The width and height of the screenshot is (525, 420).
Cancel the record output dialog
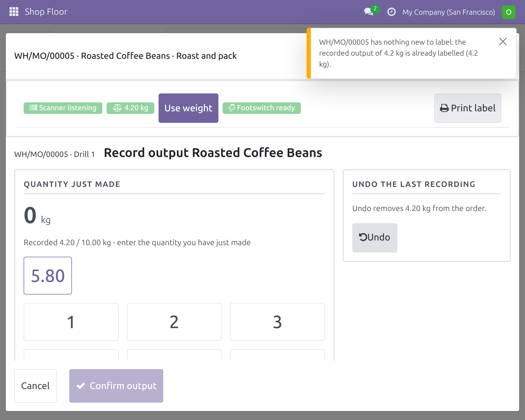35,386
